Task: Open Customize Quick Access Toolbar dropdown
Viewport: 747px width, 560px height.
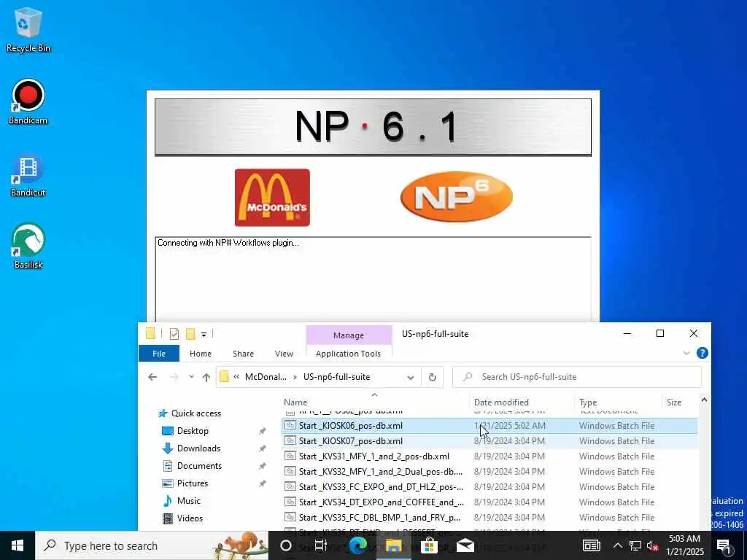Action: [x=204, y=334]
